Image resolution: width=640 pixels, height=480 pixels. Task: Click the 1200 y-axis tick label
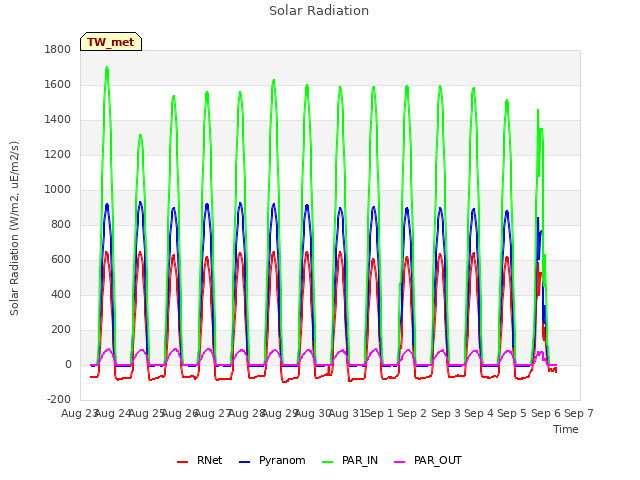pyautogui.click(x=58, y=155)
